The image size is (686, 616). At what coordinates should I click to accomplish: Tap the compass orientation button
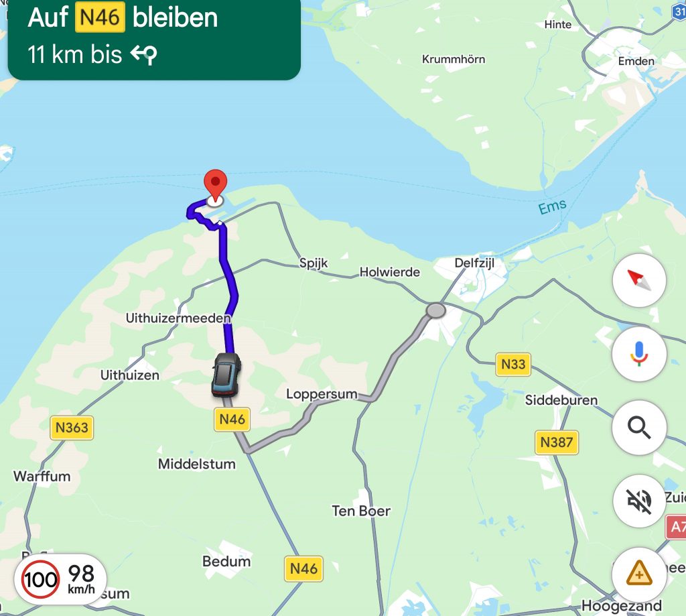[639, 280]
